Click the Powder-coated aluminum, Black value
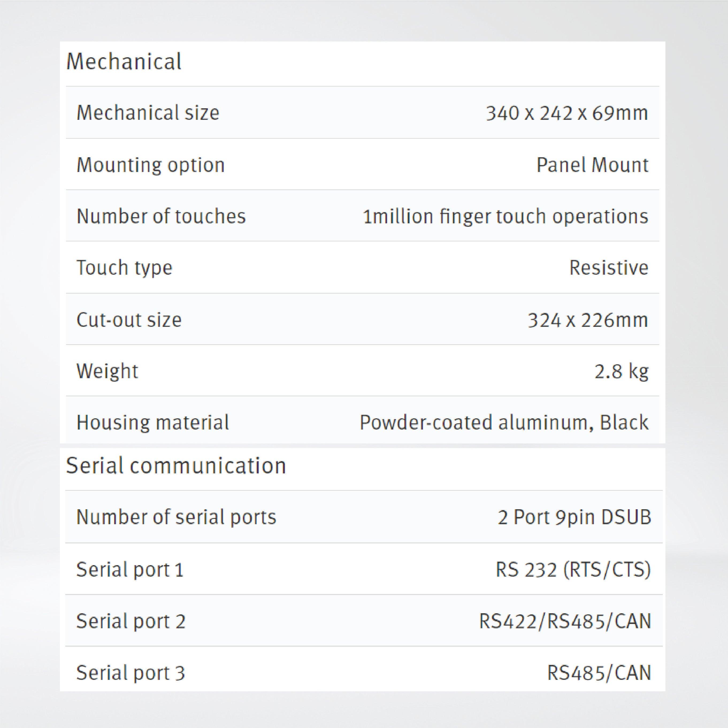Screen dimensions: 728x728 (504, 422)
